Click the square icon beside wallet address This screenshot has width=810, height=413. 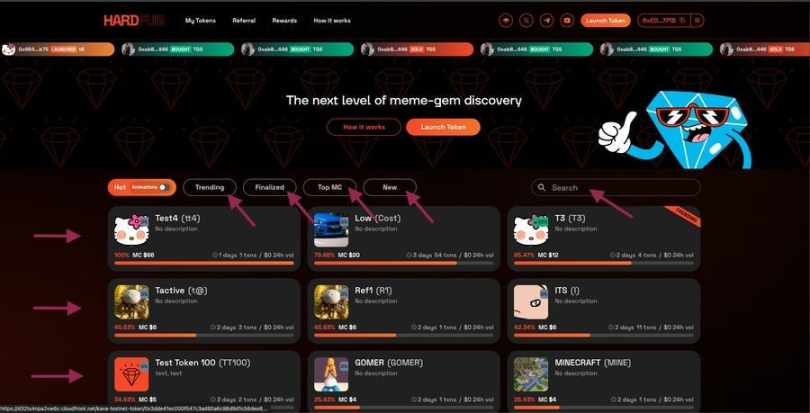click(697, 21)
